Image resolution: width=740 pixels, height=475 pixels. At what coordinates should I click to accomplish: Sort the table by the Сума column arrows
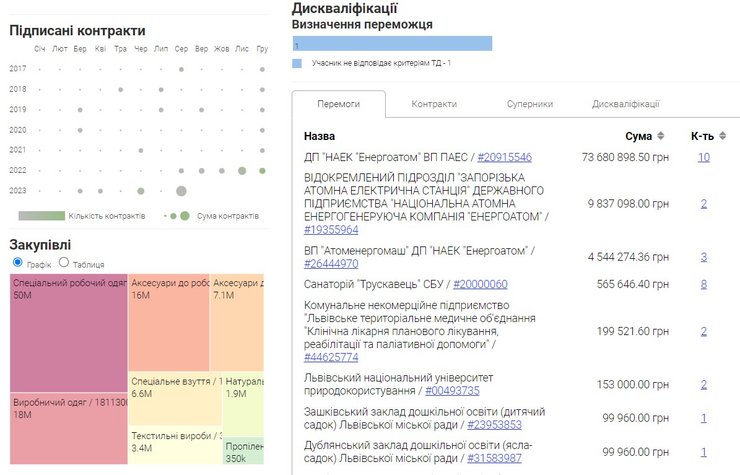661,136
